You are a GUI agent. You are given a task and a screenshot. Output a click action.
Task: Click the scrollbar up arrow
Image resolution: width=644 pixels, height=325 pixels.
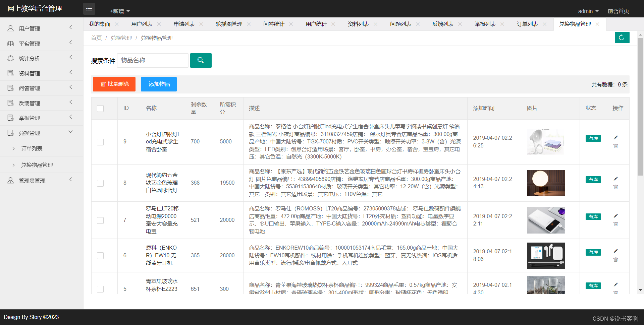pyautogui.click(x=640, y=35)
